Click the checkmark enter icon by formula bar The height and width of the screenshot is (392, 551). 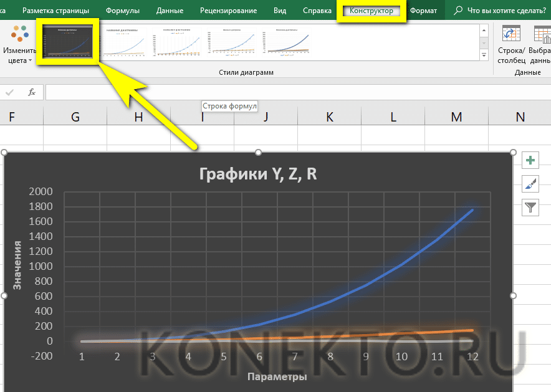(x=10, y=92)
